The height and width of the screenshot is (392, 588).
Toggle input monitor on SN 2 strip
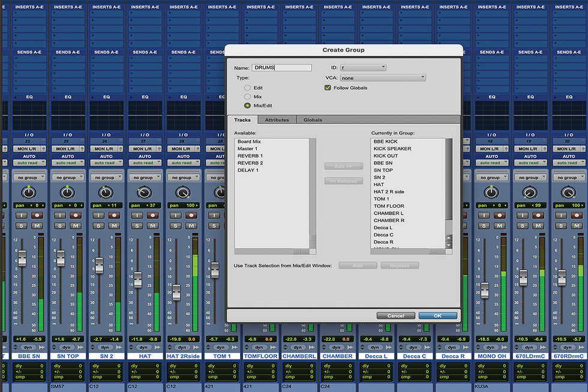(98, 216)
